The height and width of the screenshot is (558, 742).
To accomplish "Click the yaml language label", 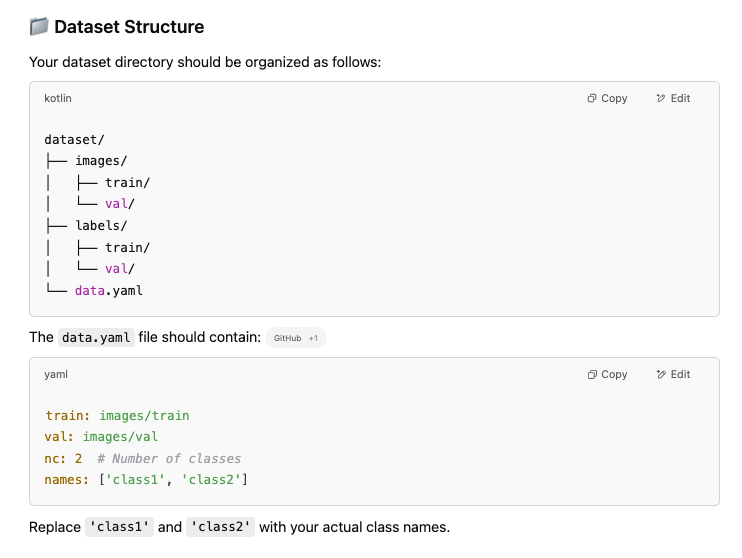I will [x=56, y=374].
